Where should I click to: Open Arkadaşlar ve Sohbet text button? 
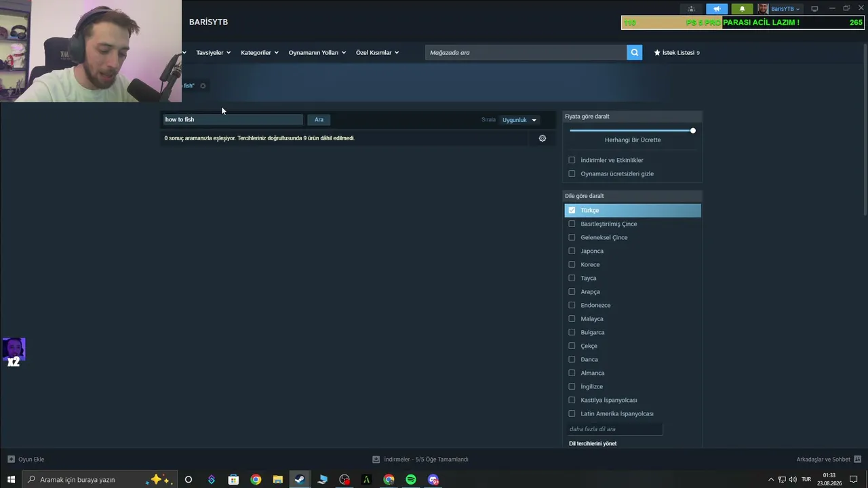pos(823,460)
